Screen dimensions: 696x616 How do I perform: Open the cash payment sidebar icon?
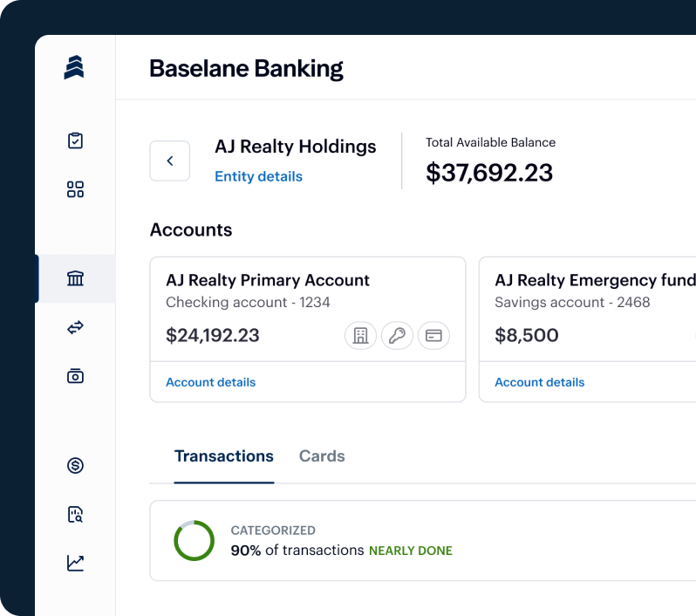coord(75,376)
